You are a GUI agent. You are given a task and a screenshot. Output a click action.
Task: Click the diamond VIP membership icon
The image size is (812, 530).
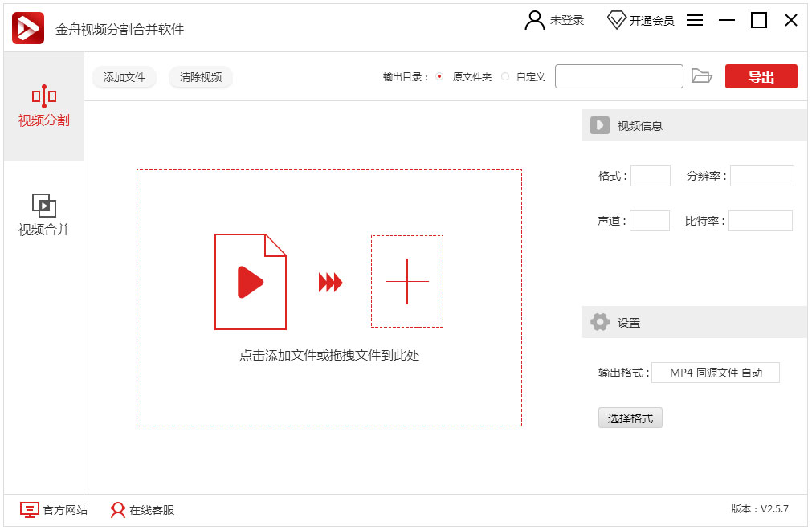616,21
